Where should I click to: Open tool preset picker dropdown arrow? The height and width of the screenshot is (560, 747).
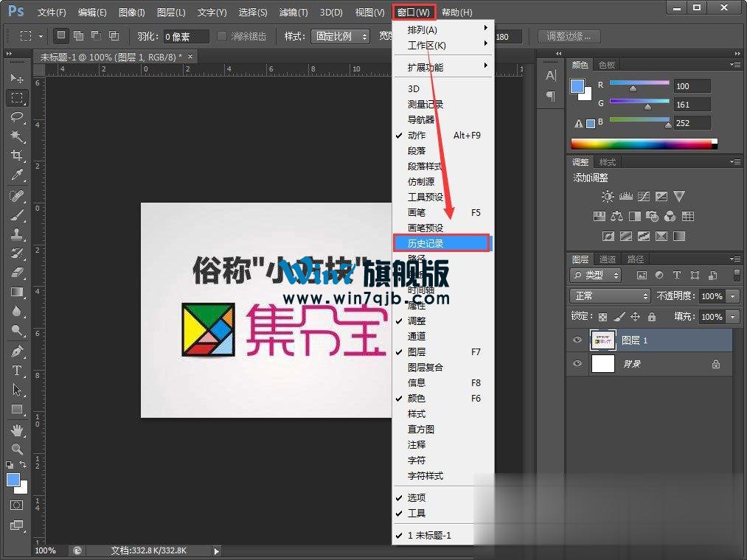tap(41, 36)
